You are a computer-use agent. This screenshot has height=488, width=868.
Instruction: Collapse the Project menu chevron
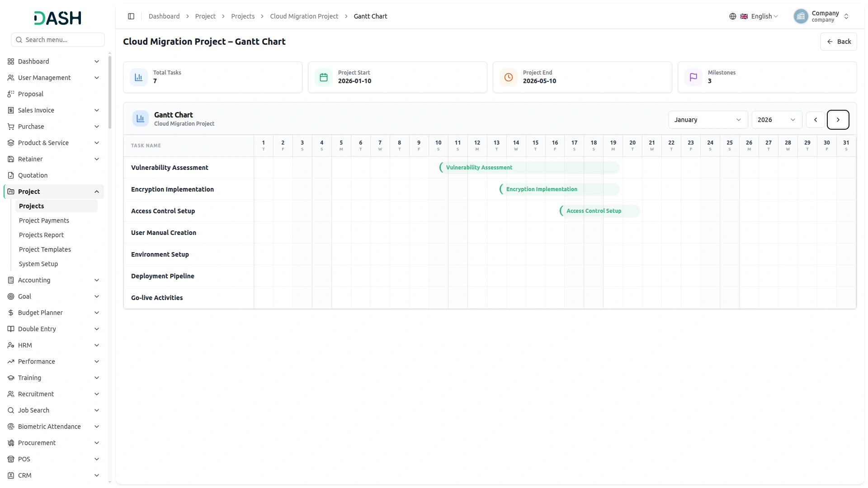pos(97,192)
